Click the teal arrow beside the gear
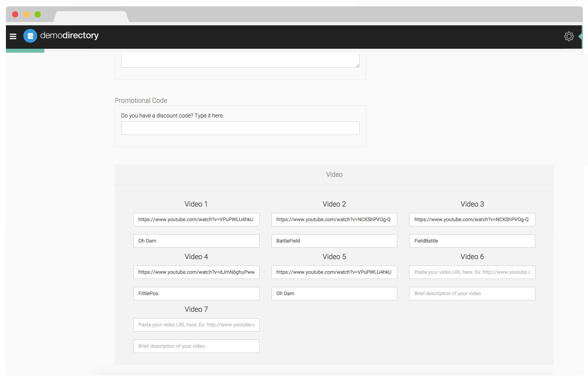 (x=580, y=36)
